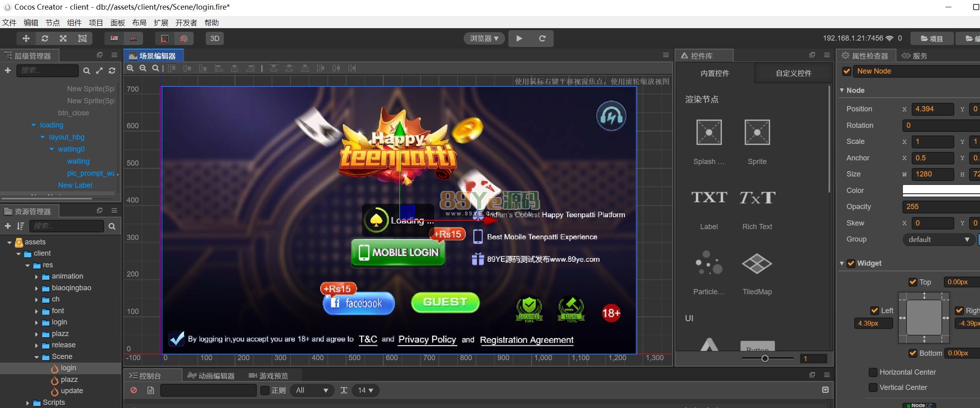This screenshot has width=980, height=408.
Task: Zoom in on the scene editor
Action: click(x=130, y=68)
